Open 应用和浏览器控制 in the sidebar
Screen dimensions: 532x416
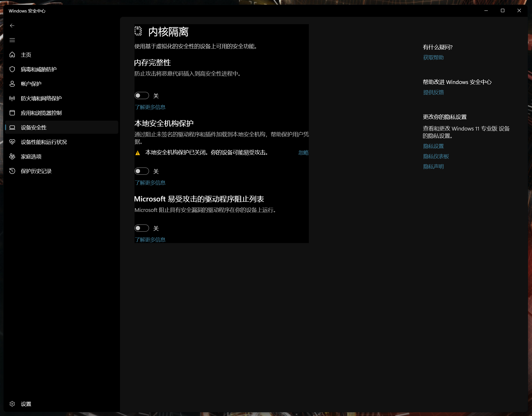coord(62,113)
